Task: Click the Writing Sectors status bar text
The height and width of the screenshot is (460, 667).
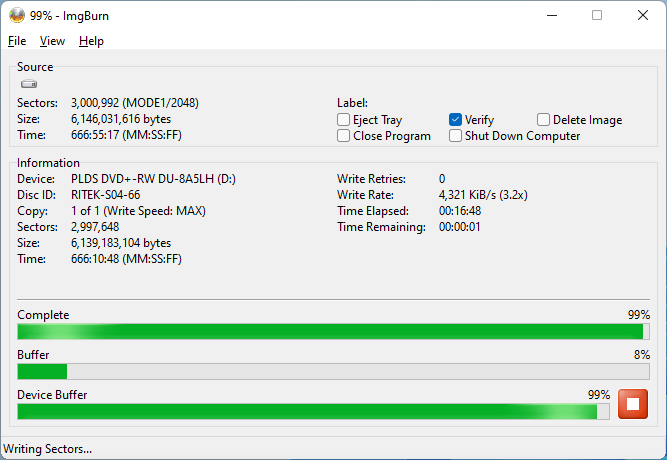Action: [x=48, y=449]
